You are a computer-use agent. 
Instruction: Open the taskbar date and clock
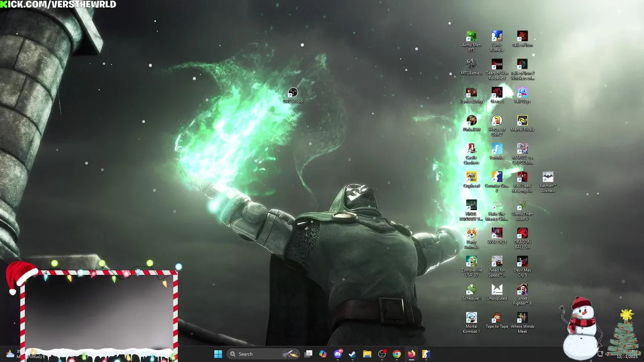(x=627, y=354)
